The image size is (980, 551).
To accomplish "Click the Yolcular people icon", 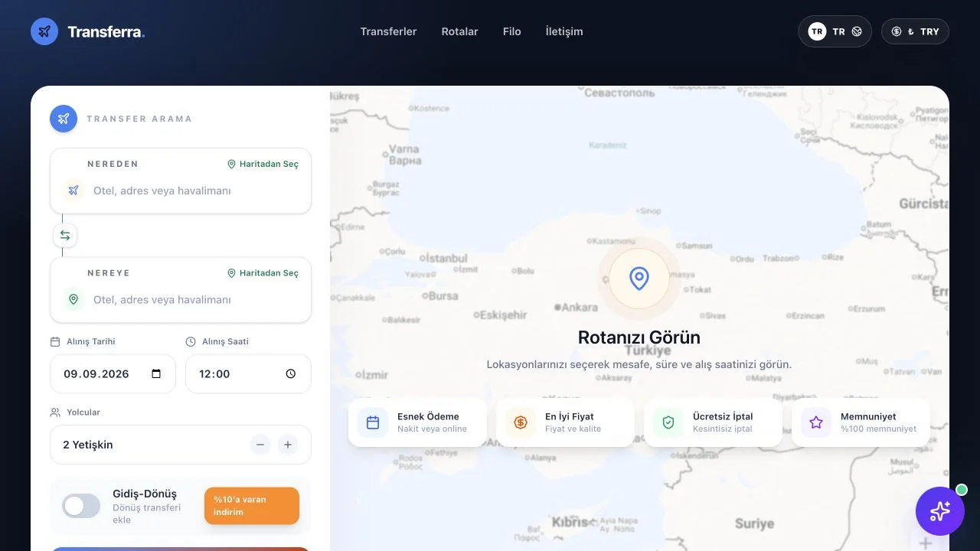I will 55,412.
